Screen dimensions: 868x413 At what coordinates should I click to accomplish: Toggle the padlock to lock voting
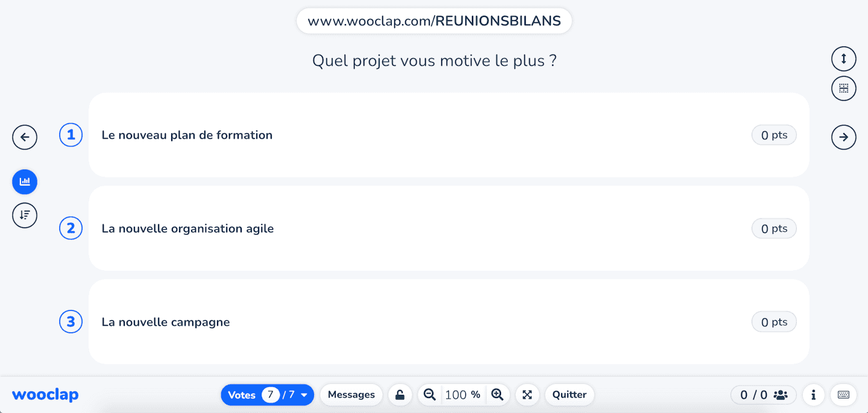click(x=400, y=395)
